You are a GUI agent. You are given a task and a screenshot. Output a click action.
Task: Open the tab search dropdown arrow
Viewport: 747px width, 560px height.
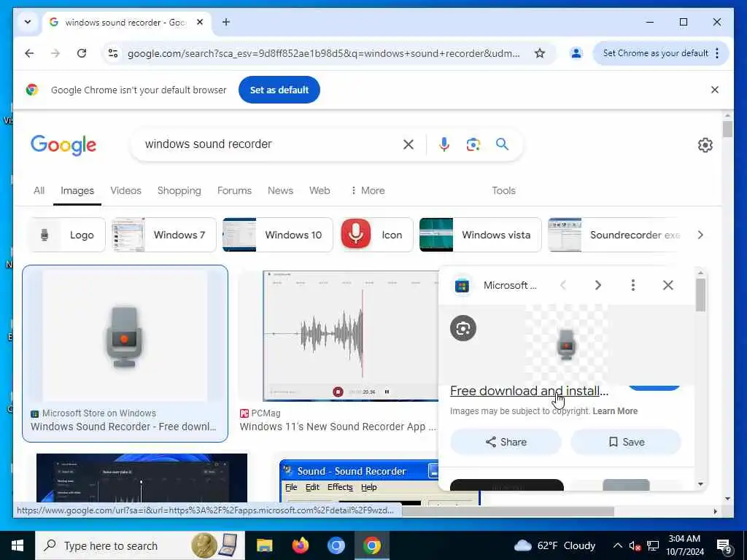point(28,22)
